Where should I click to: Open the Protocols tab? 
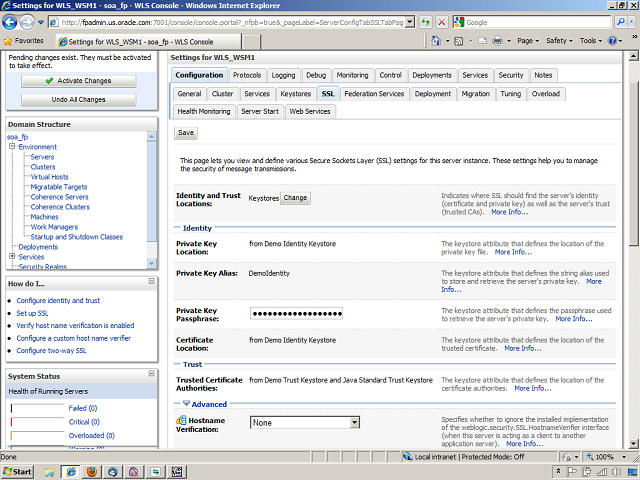pyautogui.click(x=246, y=75)
